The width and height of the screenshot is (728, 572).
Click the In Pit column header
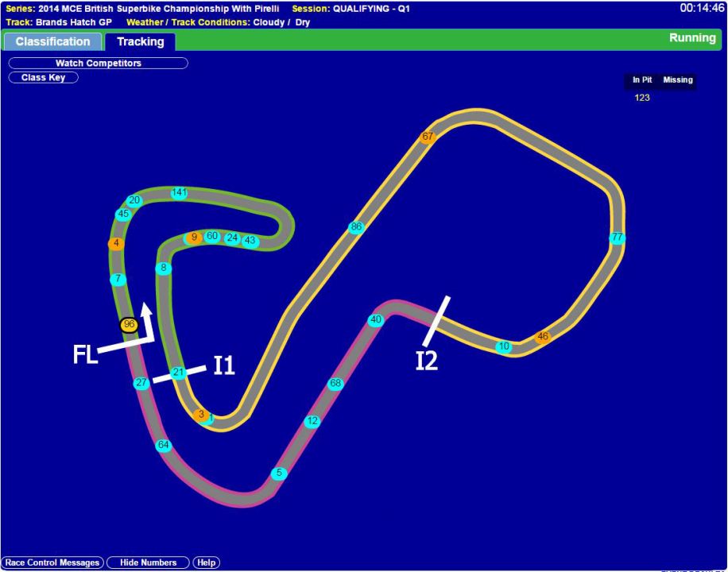coord(642,80)
